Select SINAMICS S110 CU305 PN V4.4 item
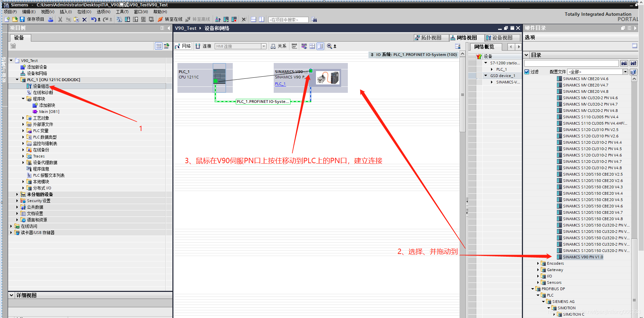The image size is (644, 318). click(x=591, y=117)
